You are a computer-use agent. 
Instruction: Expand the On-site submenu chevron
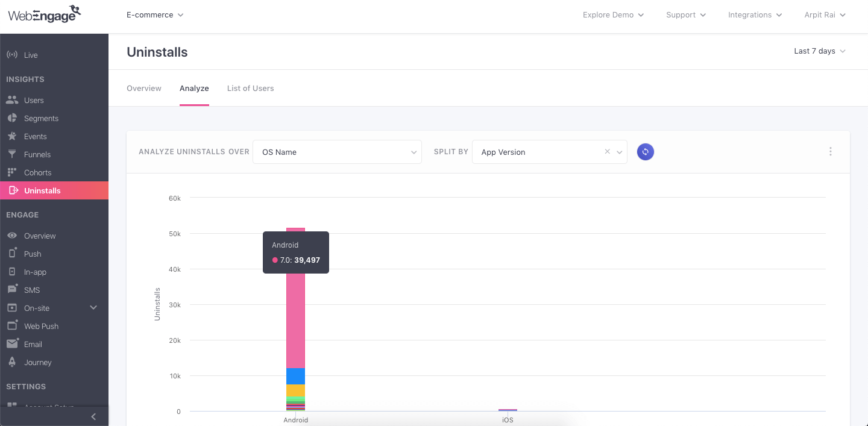pos(93,308)
